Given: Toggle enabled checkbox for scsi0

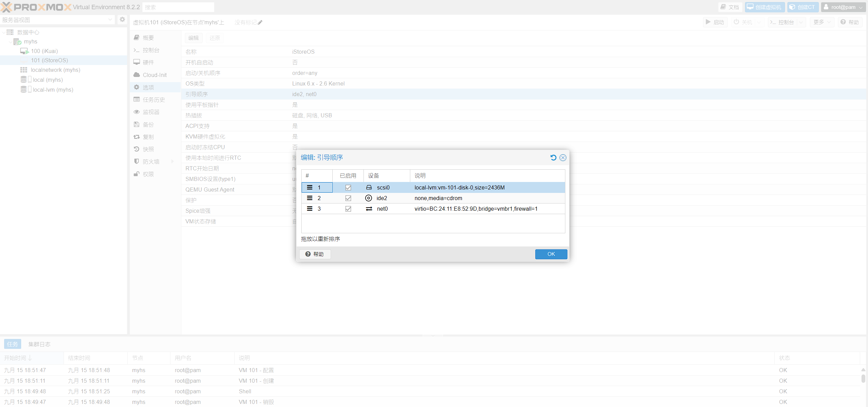Looking at the screenshot, I should click(x=348, y=187).
